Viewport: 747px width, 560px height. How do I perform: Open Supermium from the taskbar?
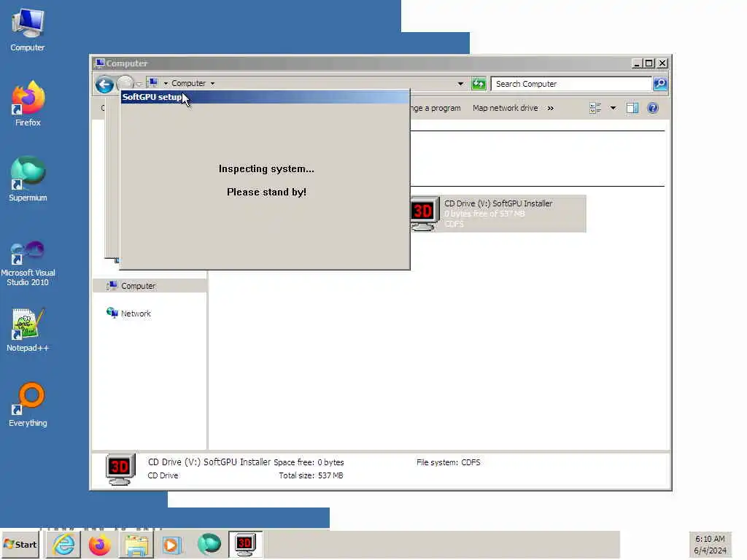pos(209,544)
